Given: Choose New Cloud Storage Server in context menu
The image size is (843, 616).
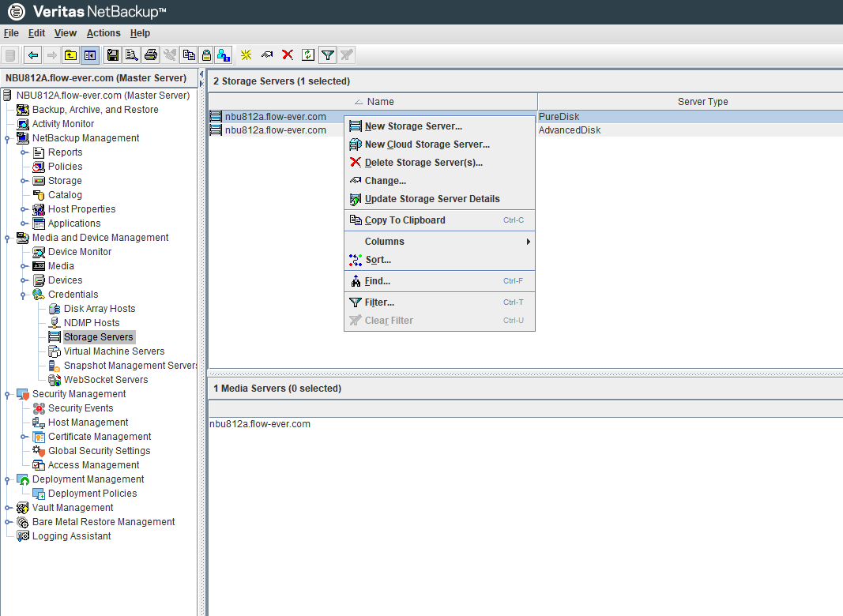Looking at the screenshot, I should (439, 145).
